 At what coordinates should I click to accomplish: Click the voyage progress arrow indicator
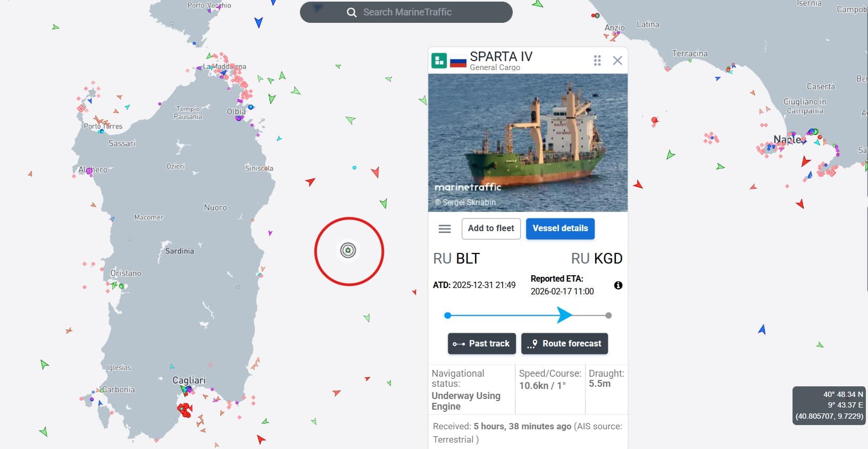564,315
